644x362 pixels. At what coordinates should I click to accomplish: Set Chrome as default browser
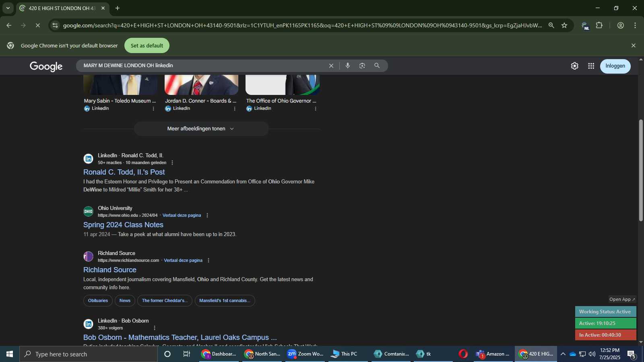(147, 45)
